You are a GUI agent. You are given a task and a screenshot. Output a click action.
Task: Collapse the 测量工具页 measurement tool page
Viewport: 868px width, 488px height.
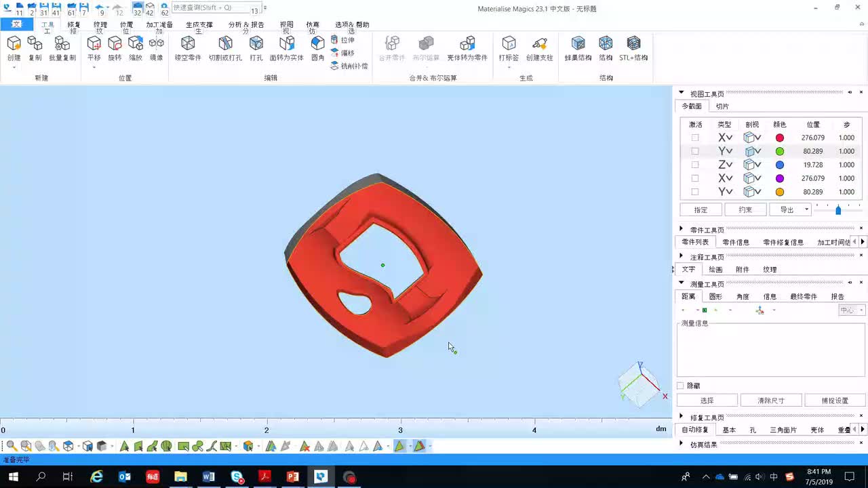point(682,283)
